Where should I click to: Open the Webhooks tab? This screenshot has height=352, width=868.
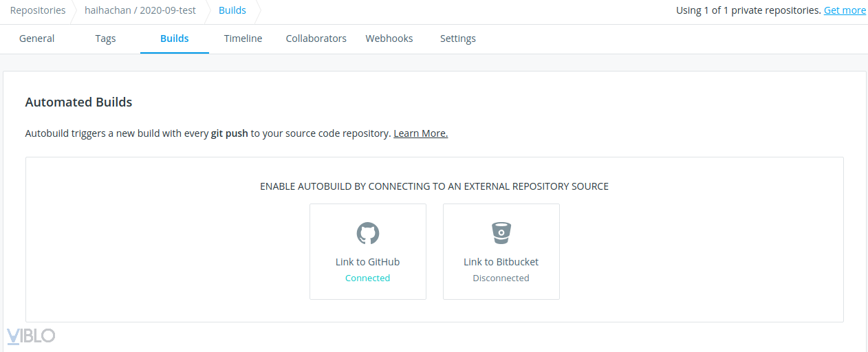coord(389,38)
